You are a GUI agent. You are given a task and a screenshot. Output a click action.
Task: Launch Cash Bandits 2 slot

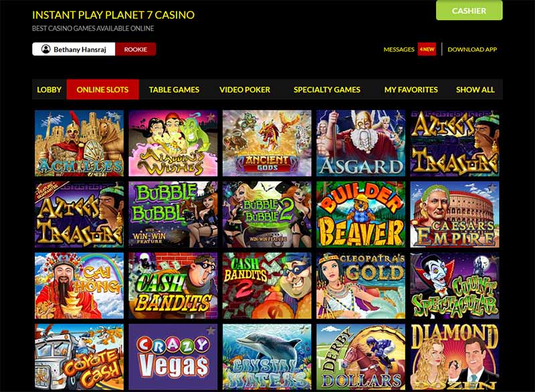tap(267, 286)
